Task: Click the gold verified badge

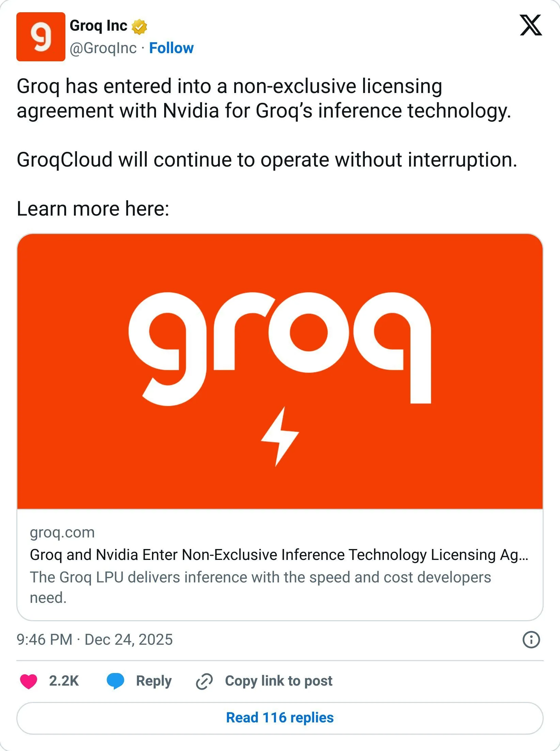Action: point(139,27)
